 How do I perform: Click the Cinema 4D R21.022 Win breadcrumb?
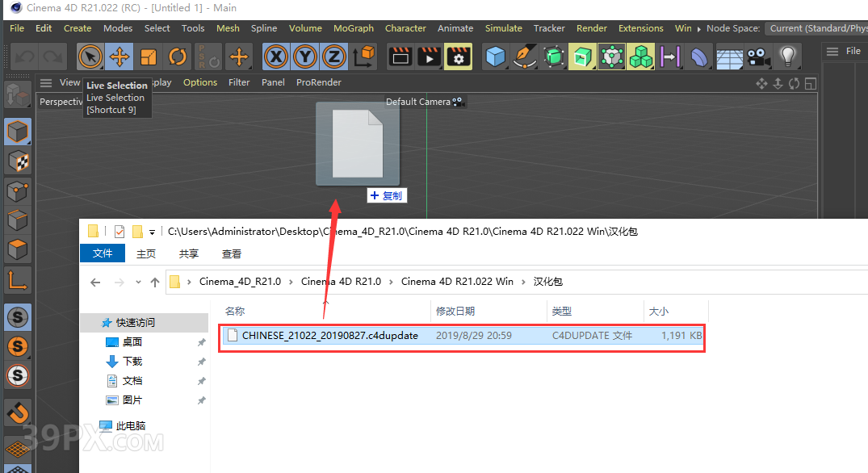(x=457, y=282)
